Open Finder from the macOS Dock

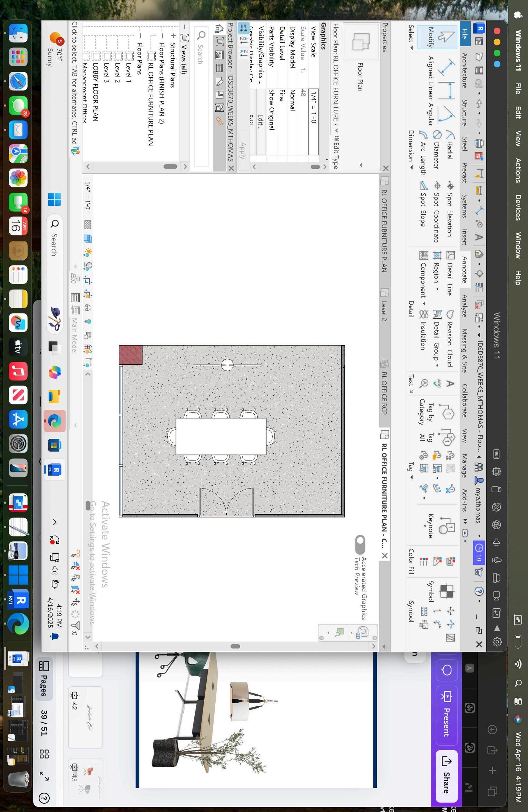pyautogui.click(x=18, y=33)
